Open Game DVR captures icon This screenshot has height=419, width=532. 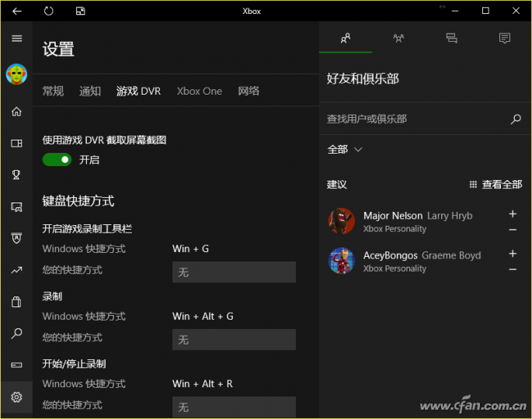(16, 207)
